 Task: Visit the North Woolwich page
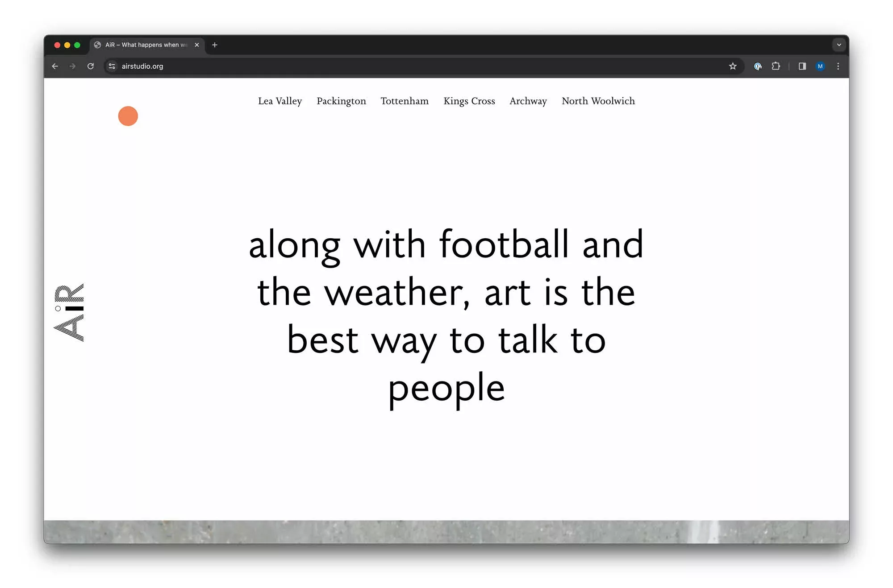pyautogui.click(x=598, y=101)
